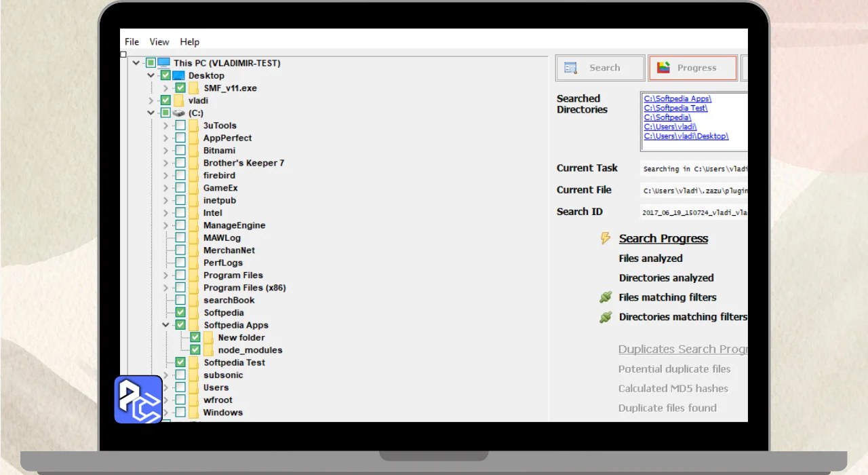The image size is (868, 475).
Task: Expand the SMF_v11.exe node
Action: pos(166,88)
